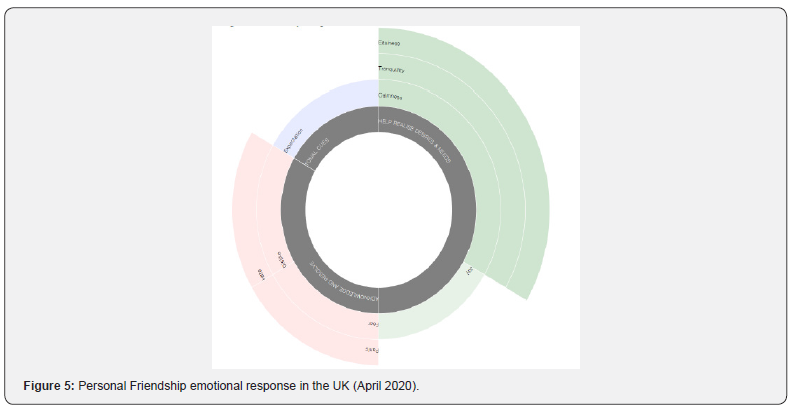Select the Fear label in the pink ring

[372, 325]
